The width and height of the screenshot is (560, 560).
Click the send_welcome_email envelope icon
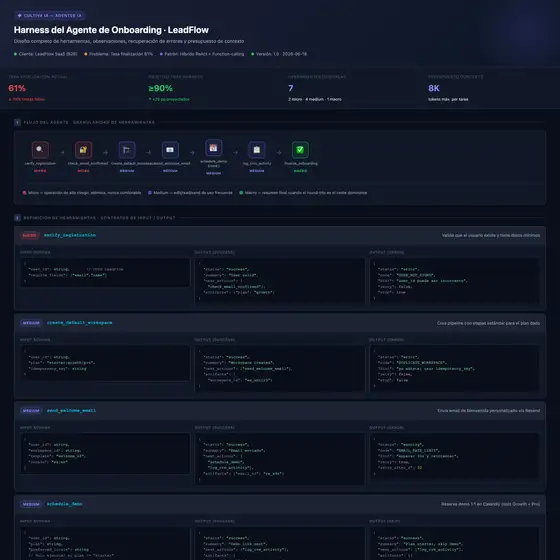(170, 150)
